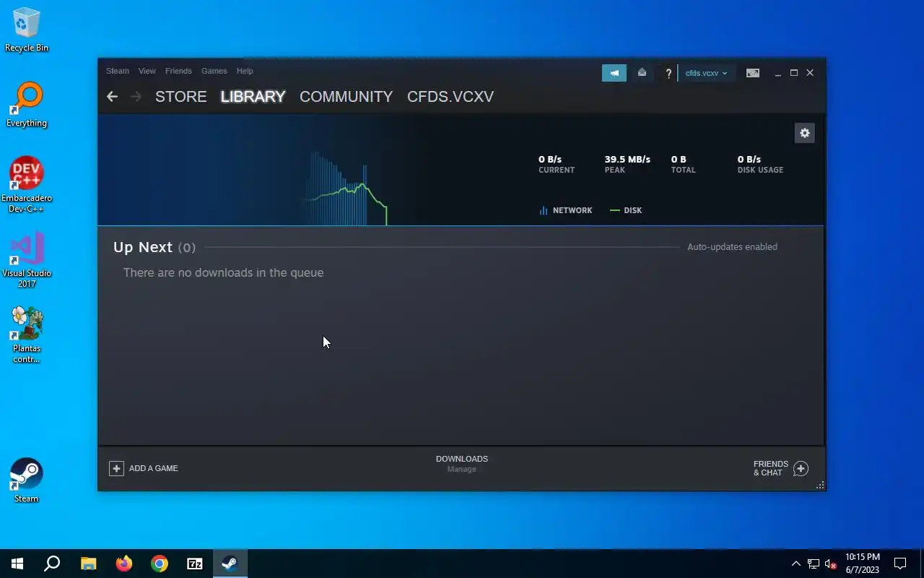Click the 39.5 MB/s PEAK value
Viewport: 924px width, 578px height.
pyautogui.click(x=627, y=159)
